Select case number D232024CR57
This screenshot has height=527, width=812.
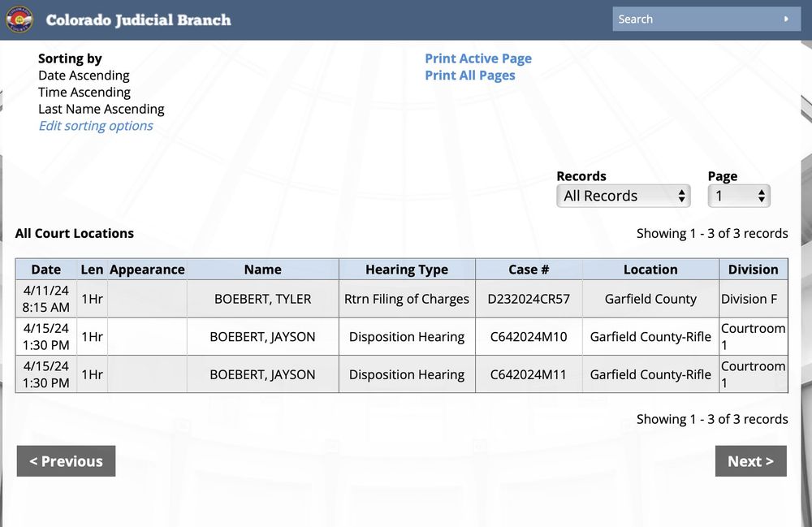click(529, 299)
